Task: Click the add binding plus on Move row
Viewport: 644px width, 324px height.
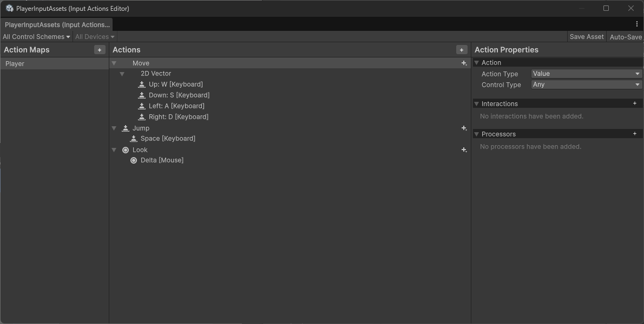Action: (x=464, y=63)
